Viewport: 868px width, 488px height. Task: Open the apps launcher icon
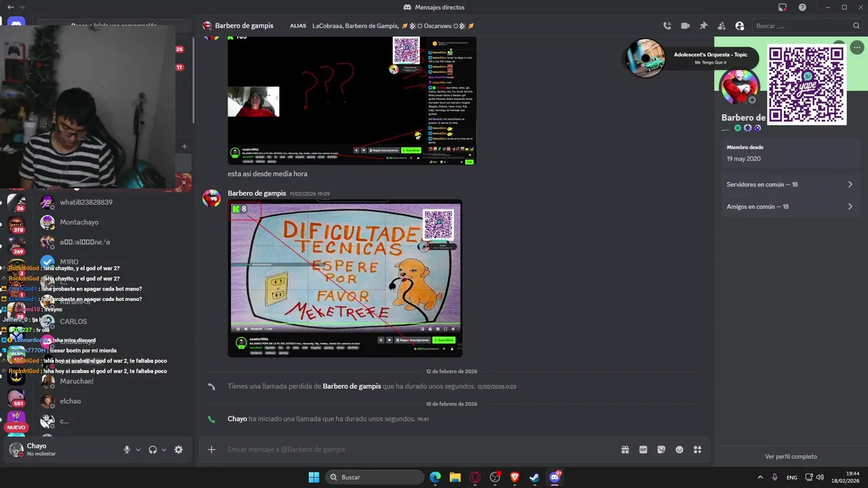[698, 449]
